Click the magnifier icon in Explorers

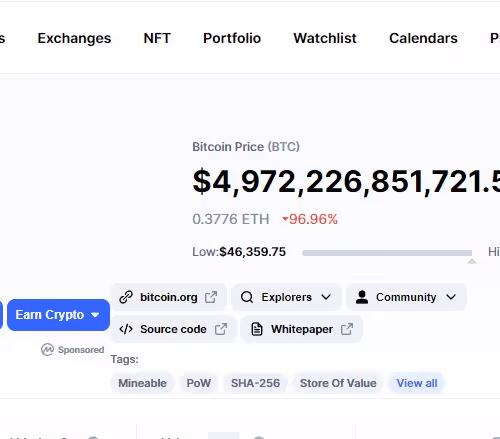pyautogui.click(x=247, y=297)
